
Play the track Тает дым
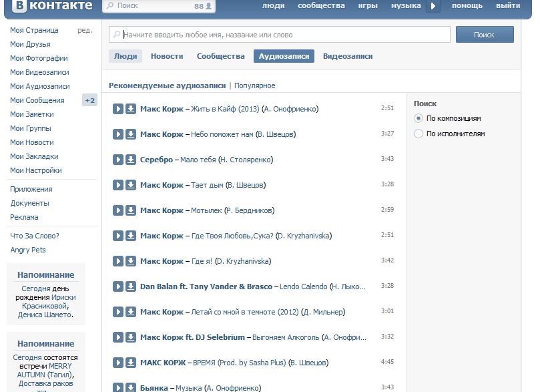tap(117, 185)
